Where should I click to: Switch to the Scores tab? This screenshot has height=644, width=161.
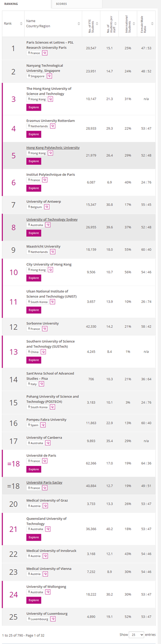tap(61, 4)
